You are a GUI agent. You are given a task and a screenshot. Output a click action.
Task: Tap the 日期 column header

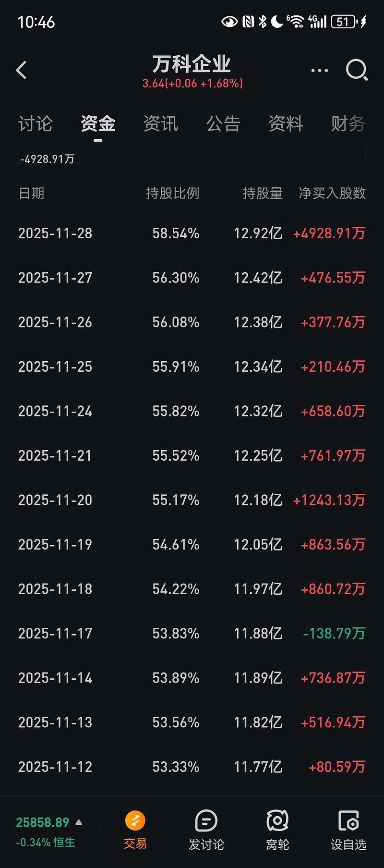point(32,193)
